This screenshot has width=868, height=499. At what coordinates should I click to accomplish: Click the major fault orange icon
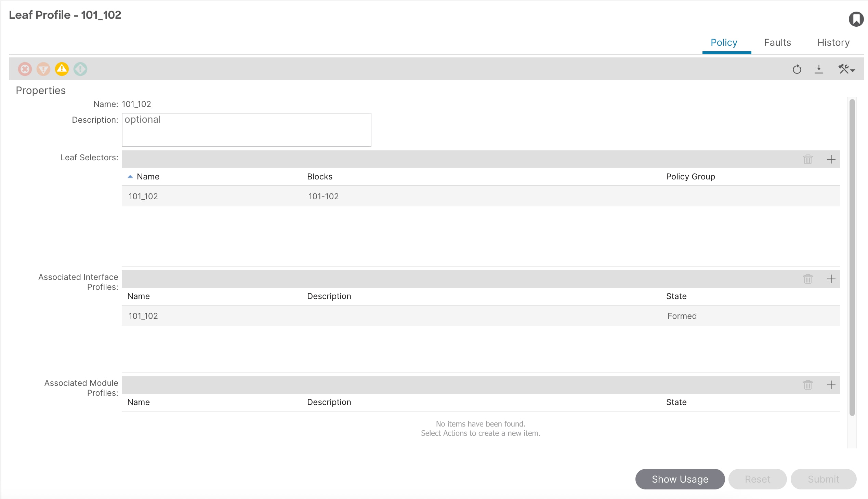point(43,69)
